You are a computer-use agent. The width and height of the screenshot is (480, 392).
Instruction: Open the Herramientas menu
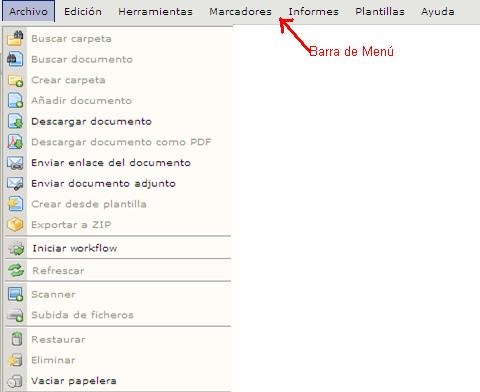(155, 12)
